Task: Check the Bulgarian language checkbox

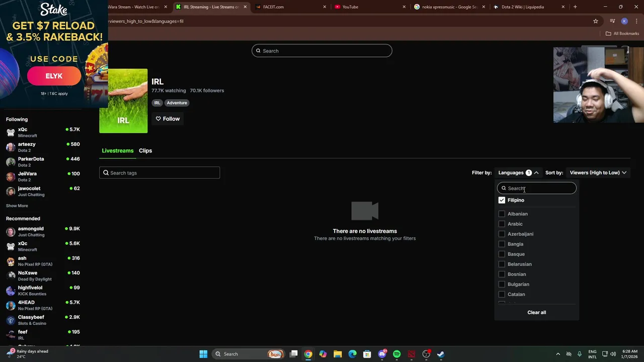Action: (x=502, y=284)
